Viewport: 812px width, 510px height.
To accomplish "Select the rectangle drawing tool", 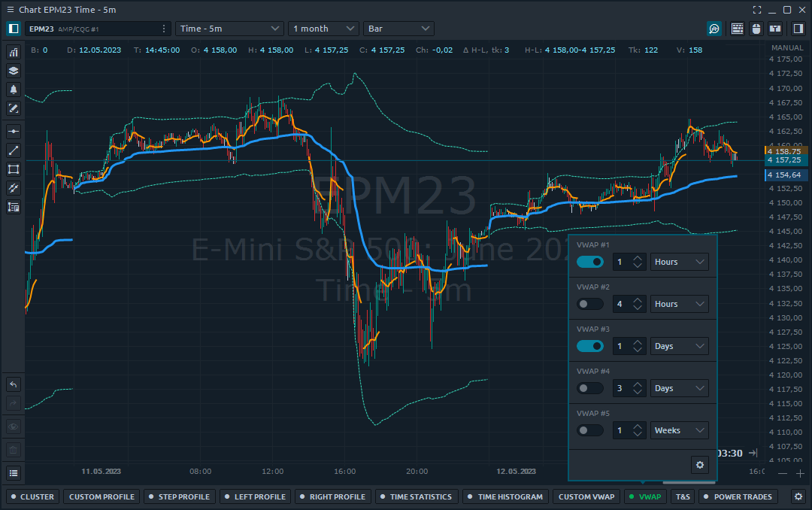I will pos(14,169).
